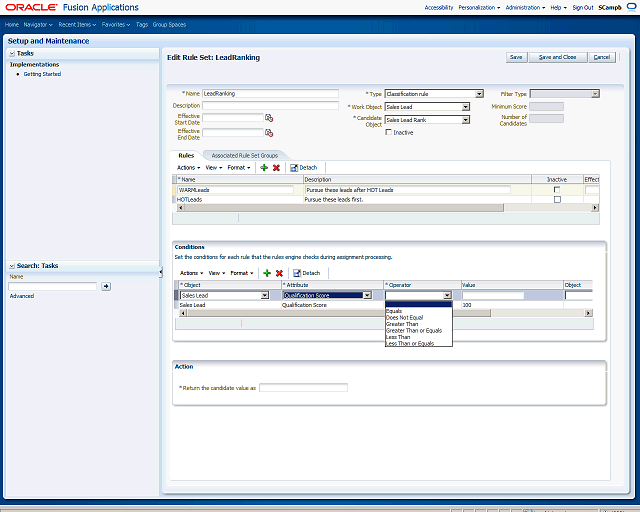Open the Filter Type dropdown

coord(595,94)
